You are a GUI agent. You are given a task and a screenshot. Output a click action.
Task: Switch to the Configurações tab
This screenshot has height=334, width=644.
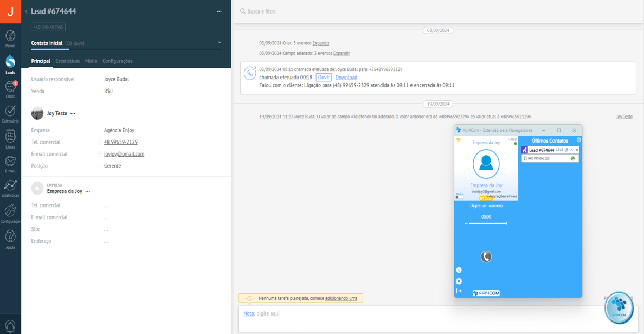point(118,61)
